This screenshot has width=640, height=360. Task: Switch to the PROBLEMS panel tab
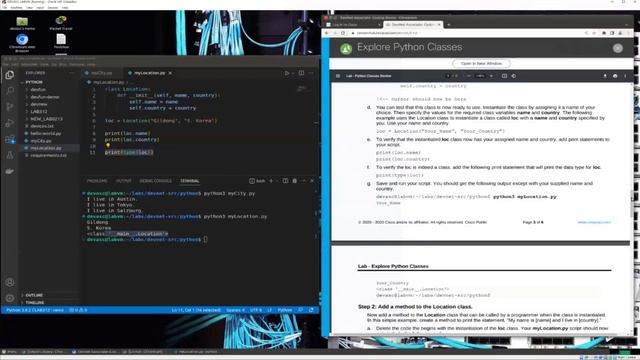pyautogui.click(x=97, y=181)
